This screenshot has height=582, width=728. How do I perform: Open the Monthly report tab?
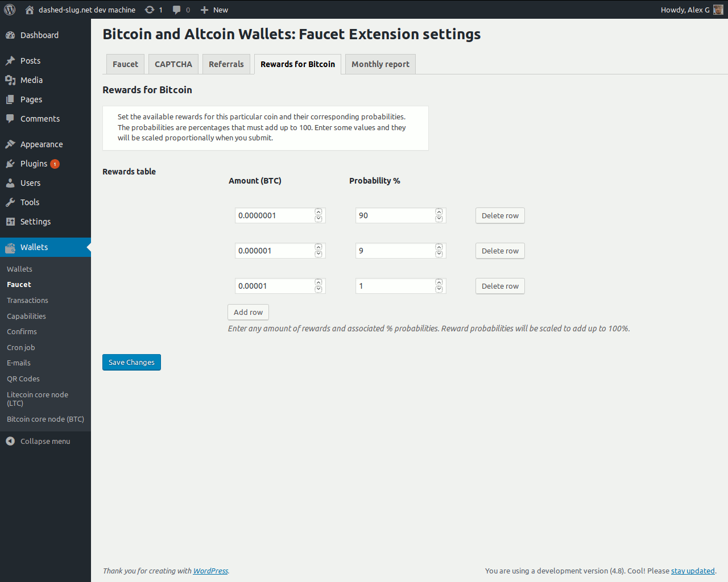point(380,64)
